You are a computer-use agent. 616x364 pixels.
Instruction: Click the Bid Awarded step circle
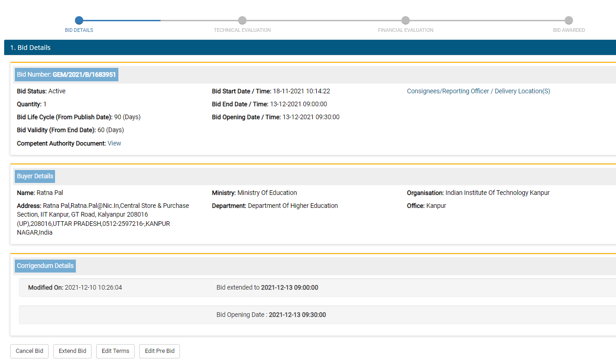pos(569,20)
